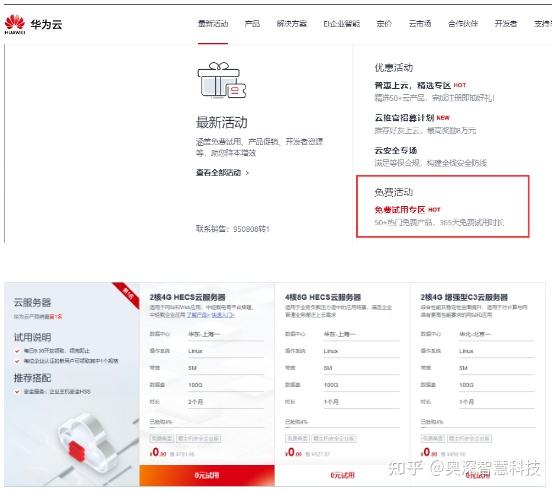Click the first package tag in 2核4G HECS card

(162, 439)
